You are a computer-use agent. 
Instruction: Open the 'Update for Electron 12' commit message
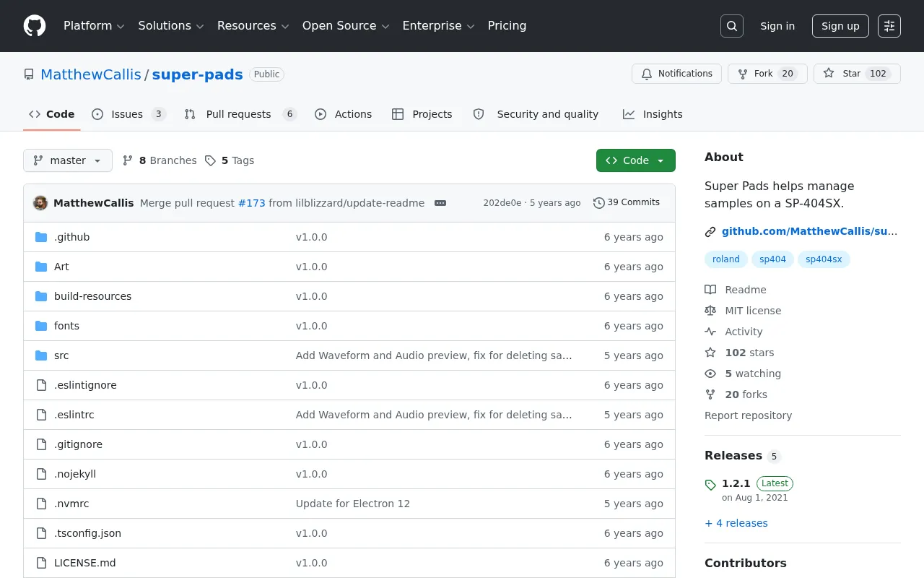353,504
